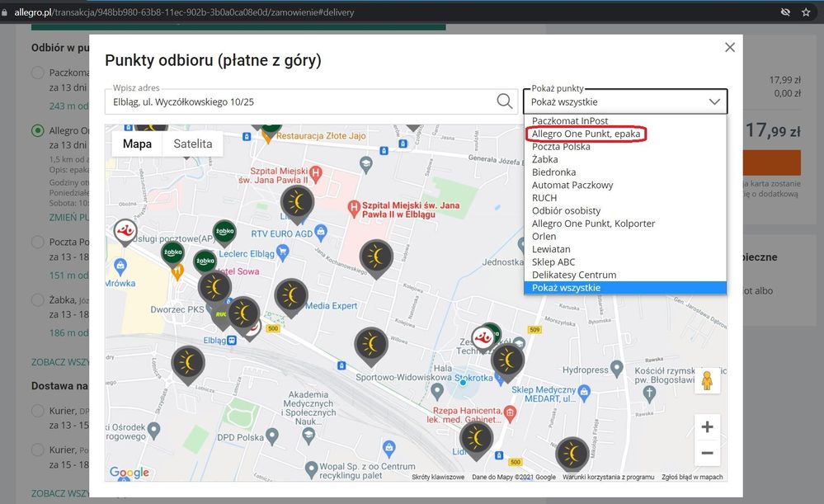Select the Żabka delivery radio button
Viewport: 824px width, 504px height.
point(38,300)
